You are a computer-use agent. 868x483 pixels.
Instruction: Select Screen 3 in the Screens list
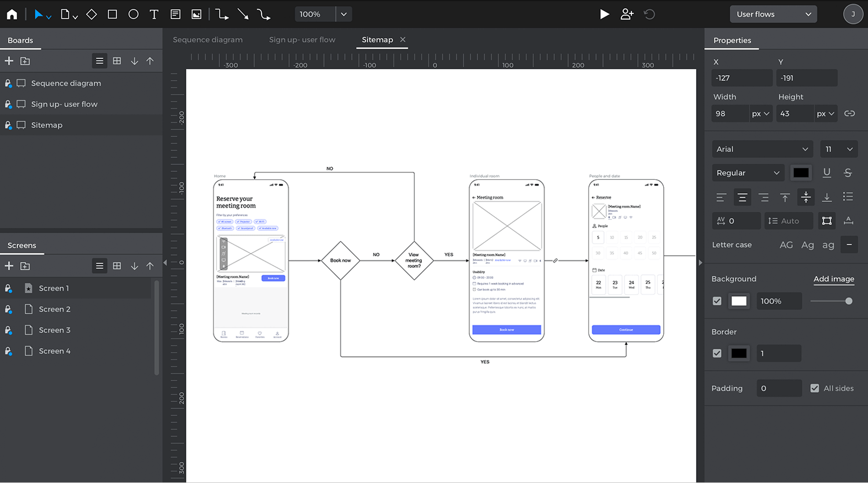(54, 330)
